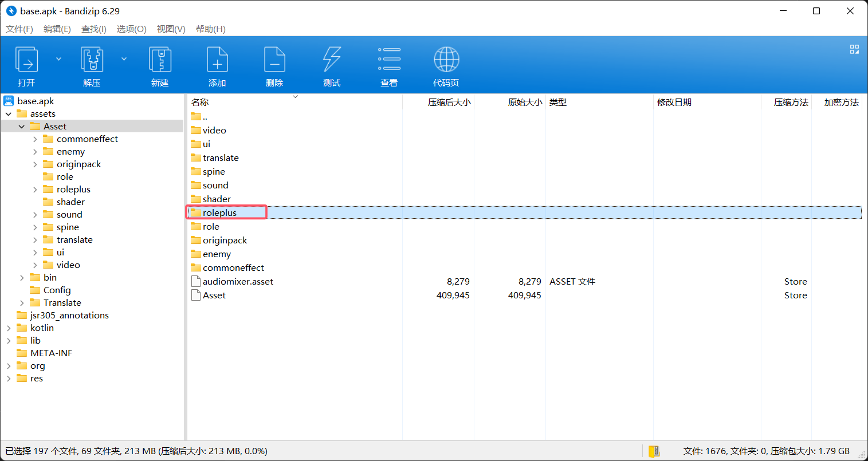The width and height of the screenshot is (868, 461).
Task: Expand the enemy tree node
Action: [x=35, y=152]
